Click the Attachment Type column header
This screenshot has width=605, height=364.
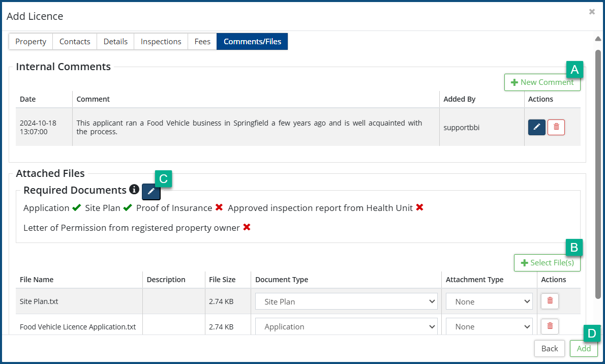[474, 280]
